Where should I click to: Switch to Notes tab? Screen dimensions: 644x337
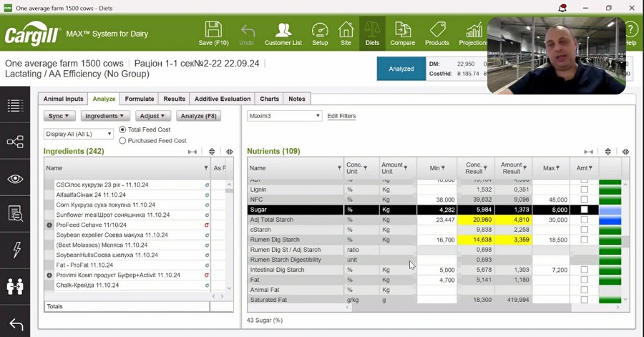pyautogui.click(x=296, y=99)
